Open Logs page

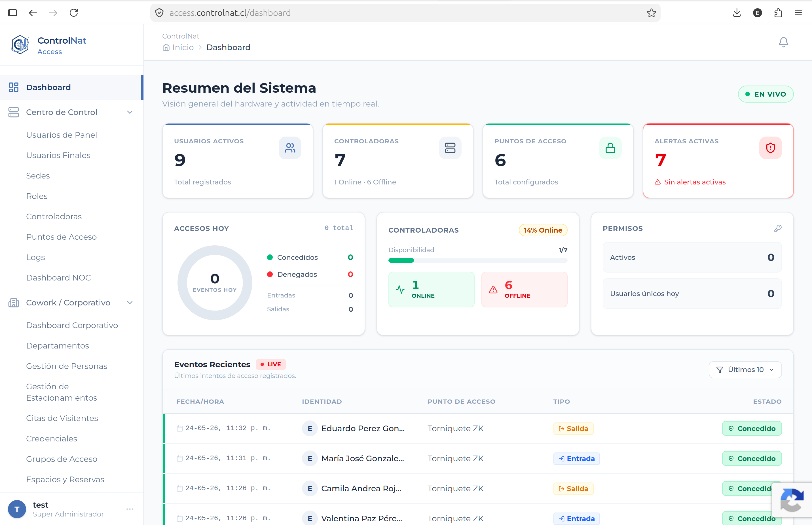[x=35, y=257]
